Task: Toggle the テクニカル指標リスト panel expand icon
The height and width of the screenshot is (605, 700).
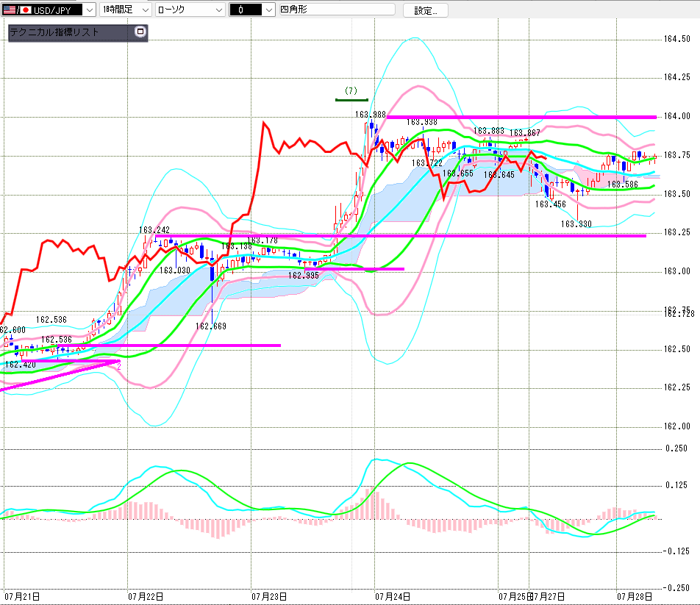Action: click(140, 31)
